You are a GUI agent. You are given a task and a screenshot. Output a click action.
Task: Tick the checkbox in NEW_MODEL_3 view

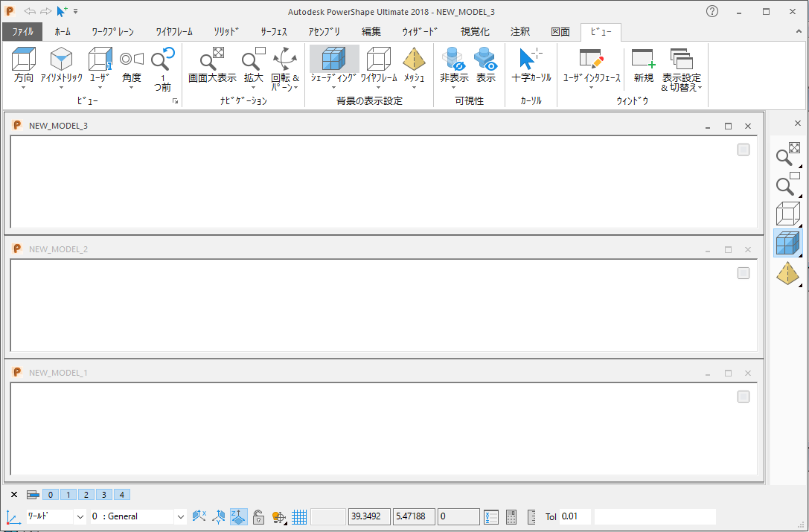tap(744, 150)
